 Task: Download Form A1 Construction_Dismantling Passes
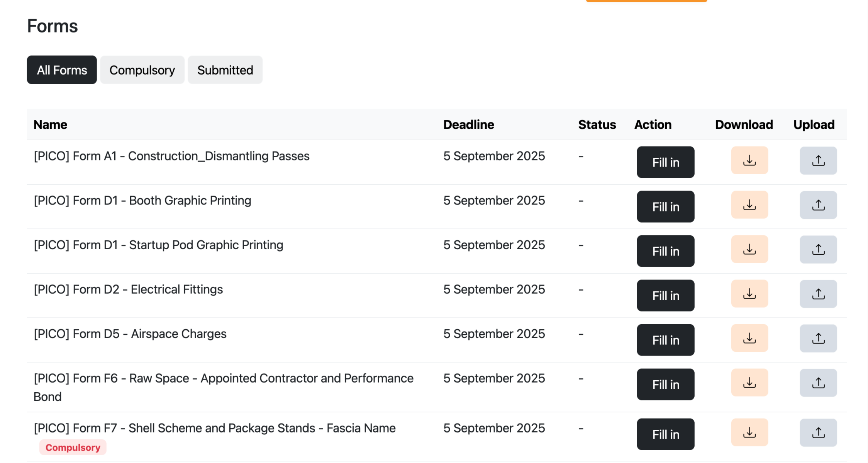pyautogui.click(x=749, y=160)
